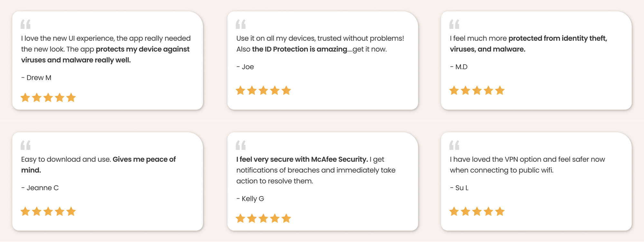Click the reviewer name Jeanne C
This screenshot has height=242, width=644.
(x=43, y=188)
